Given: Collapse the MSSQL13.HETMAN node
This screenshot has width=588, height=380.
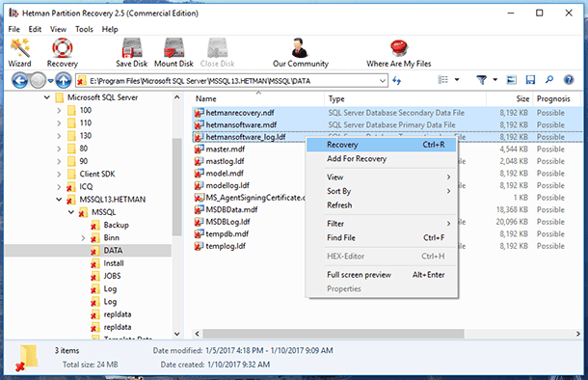Looking at the screenshot, I should pyautogui.click(x=59, y=200).
